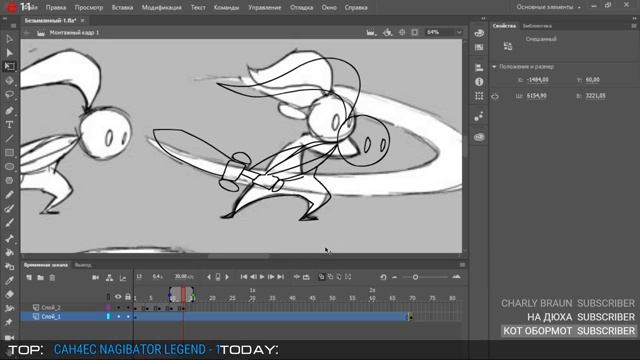
Task: Select the Paint Bucket tool
Action: click(9, 253)
